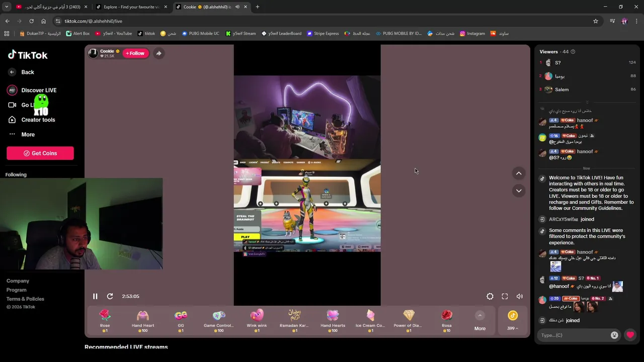Open the chat emoji picker
The image size is (644, 362).
pyautogui.click(x=614, y=335)
